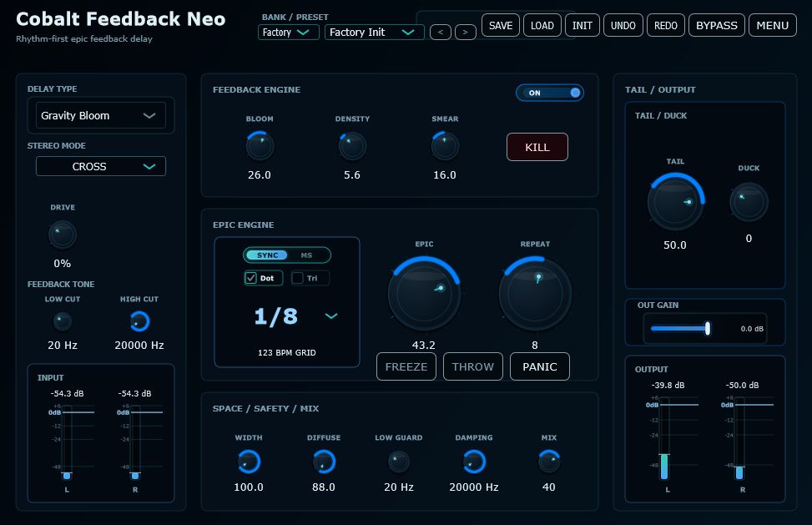The height and width of the screenshot is (525, 812).
Task: Select SYNC time mode
Action: click(267, 255)
